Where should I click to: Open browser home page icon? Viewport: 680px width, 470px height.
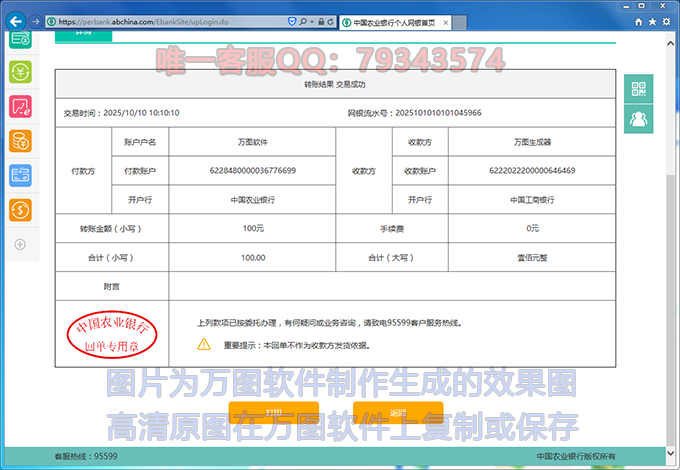pyautogui.click(x=638, y=20)
